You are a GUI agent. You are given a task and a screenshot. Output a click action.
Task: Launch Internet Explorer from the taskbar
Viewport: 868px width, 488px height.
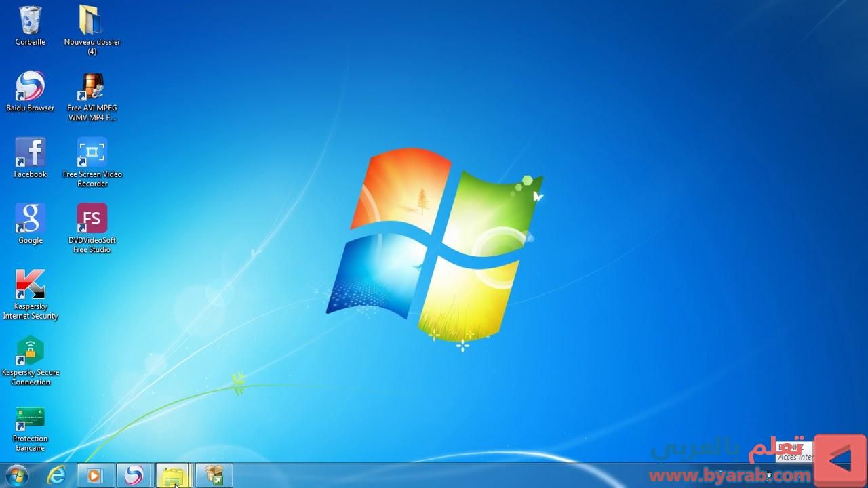[x=56, y=475]
